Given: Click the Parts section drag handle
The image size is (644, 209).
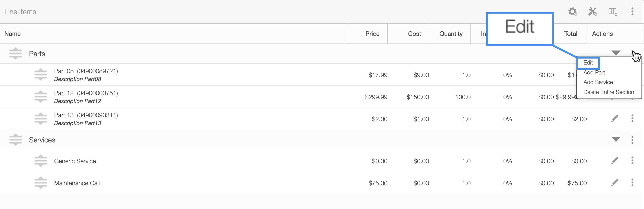Looking at the screenshot, I should tap(15, 54).
